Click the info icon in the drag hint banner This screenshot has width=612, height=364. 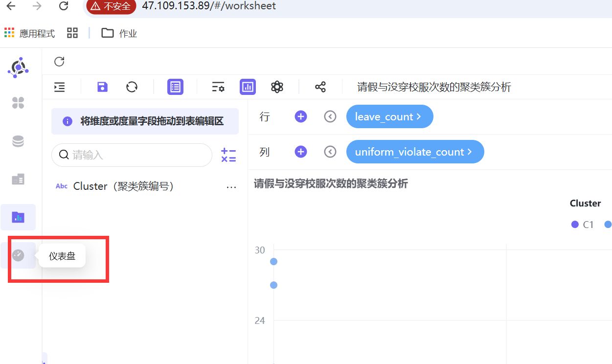tap(68, 121)
